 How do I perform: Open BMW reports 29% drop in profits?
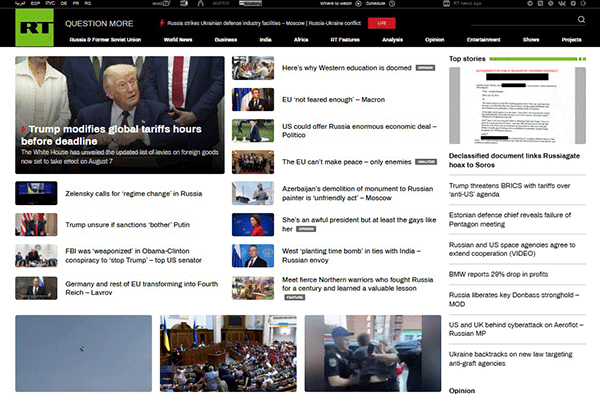tap(498, 274)
